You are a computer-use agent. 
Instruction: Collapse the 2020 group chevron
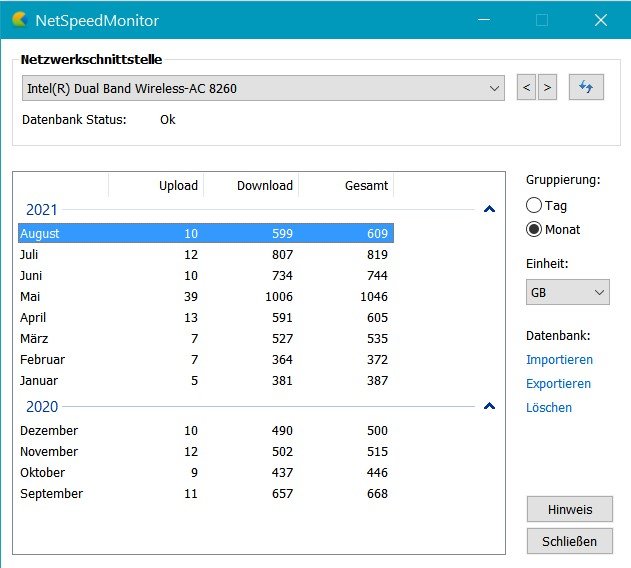click(489, 406)
